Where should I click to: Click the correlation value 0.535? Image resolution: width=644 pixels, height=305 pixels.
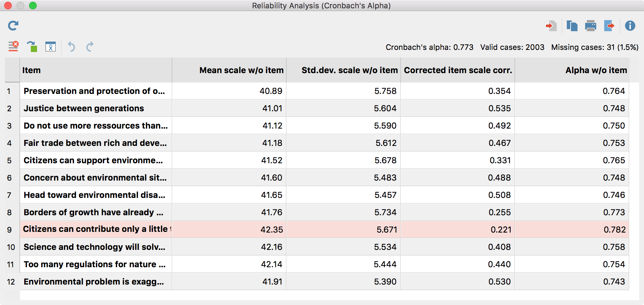(x=500, y=108)
